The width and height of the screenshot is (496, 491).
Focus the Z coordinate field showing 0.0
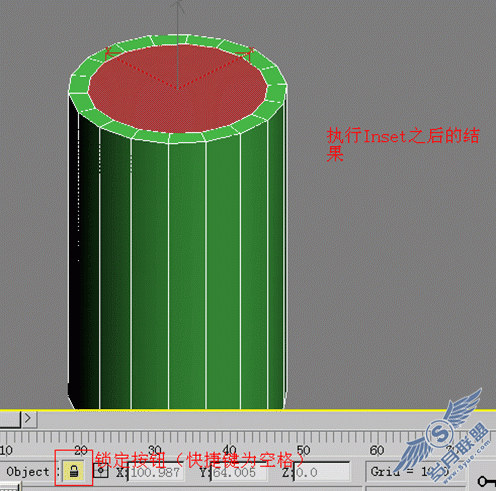click(322, 472)
